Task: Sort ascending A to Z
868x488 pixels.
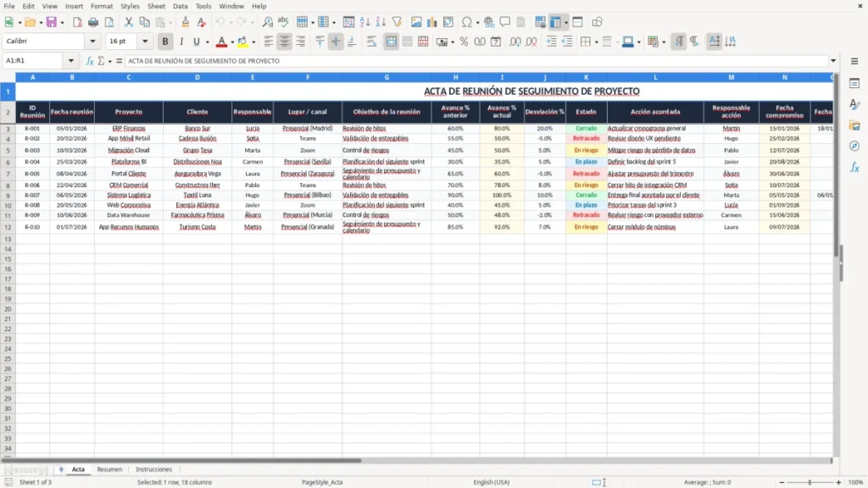Action: 364,22
